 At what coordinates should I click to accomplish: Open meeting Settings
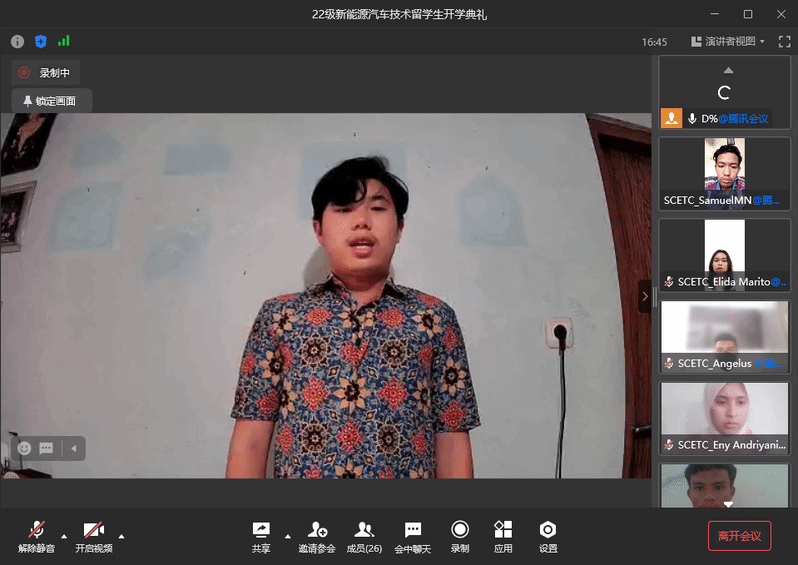548,536
